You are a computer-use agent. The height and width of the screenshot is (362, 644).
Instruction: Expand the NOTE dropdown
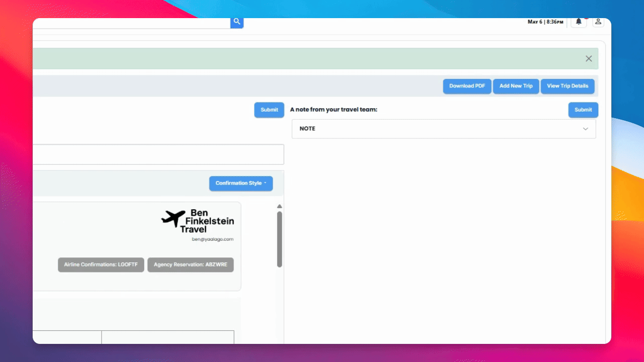444,129
